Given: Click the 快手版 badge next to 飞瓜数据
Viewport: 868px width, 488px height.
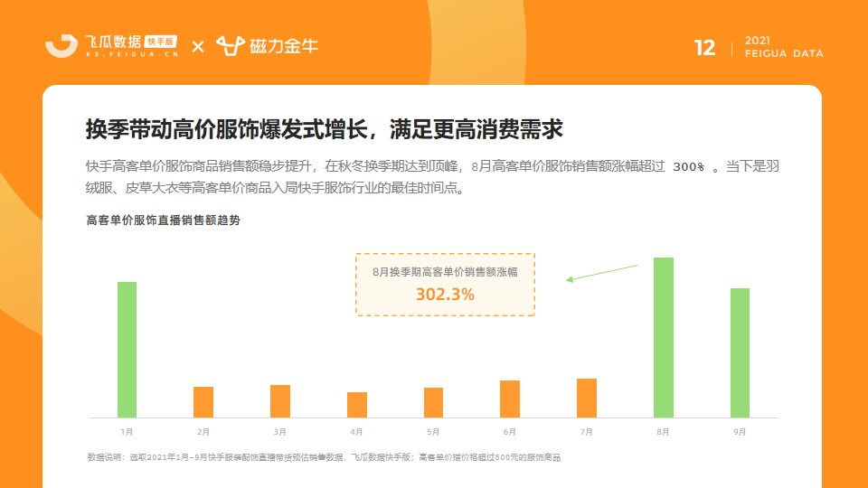Looking at the screenshot, I should click(161, 42).
